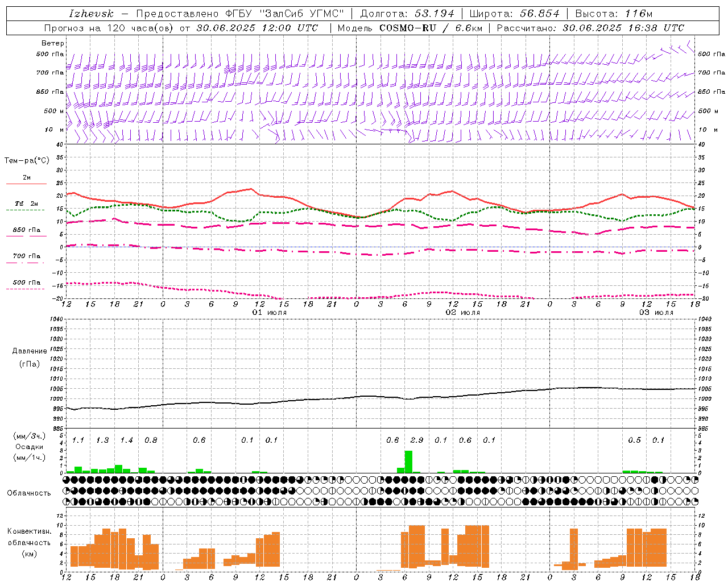Click the tallest green precipitation bar
The width and height of the screenshot is (728, 582).
[408, 462]
